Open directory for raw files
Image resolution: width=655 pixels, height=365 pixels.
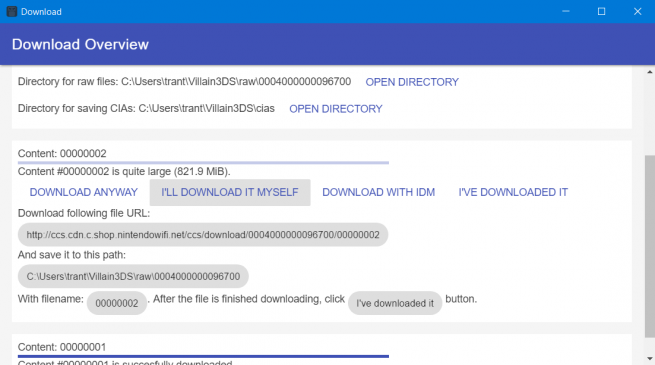pos(412,82)
